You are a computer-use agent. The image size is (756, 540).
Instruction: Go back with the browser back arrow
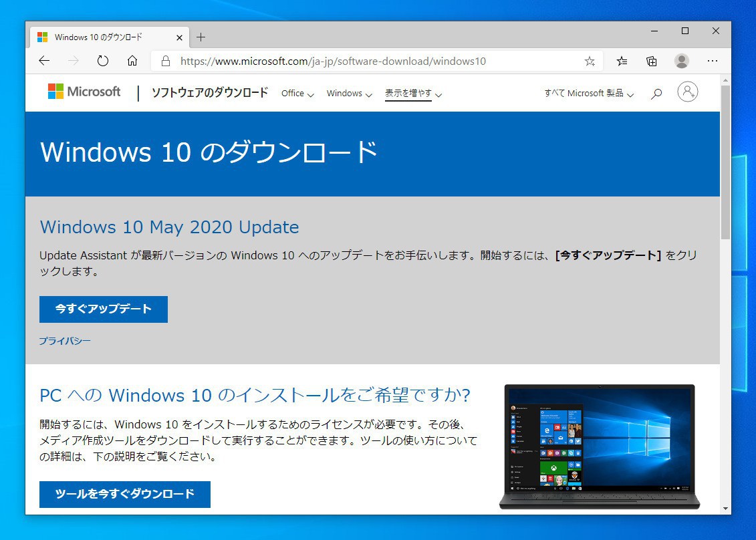click(x=44, y=61)
